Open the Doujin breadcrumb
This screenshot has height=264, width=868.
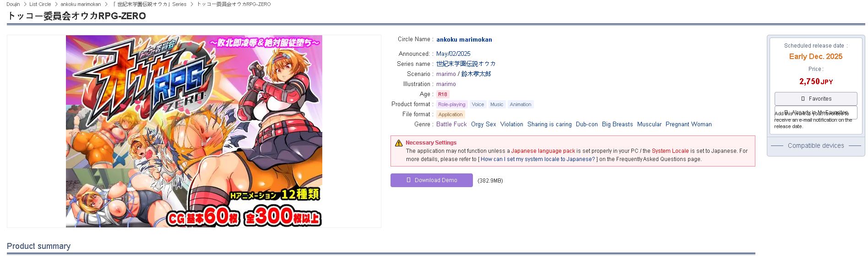coord(13,4)
